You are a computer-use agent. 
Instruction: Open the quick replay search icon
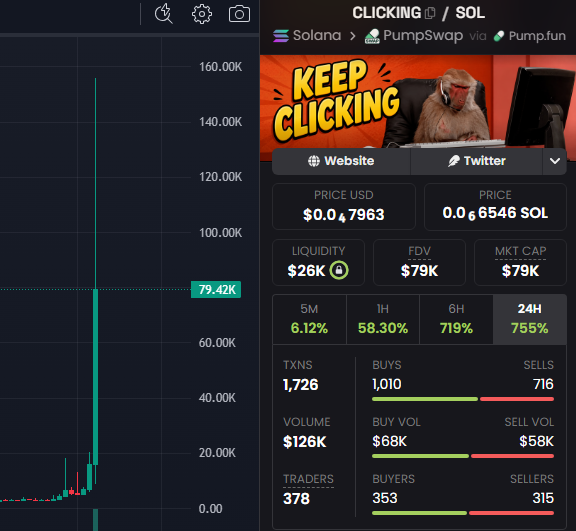163,14
